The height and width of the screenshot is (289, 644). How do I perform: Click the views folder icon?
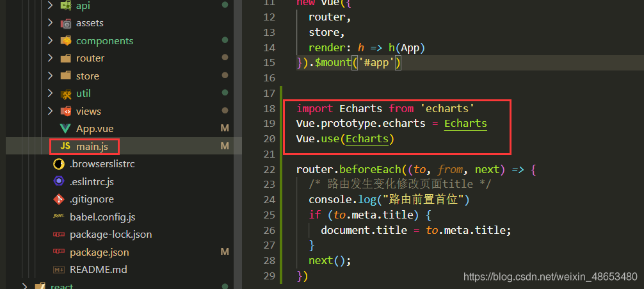(65, 111)
